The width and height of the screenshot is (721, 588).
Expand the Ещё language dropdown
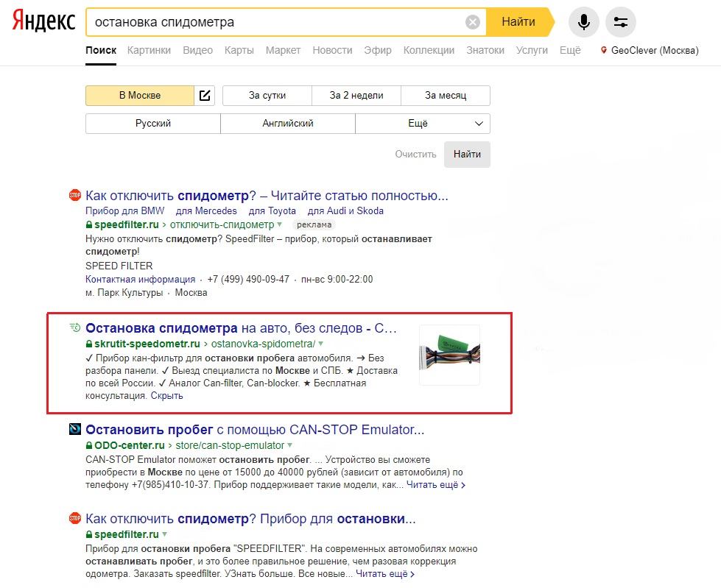tap(423, 124)
